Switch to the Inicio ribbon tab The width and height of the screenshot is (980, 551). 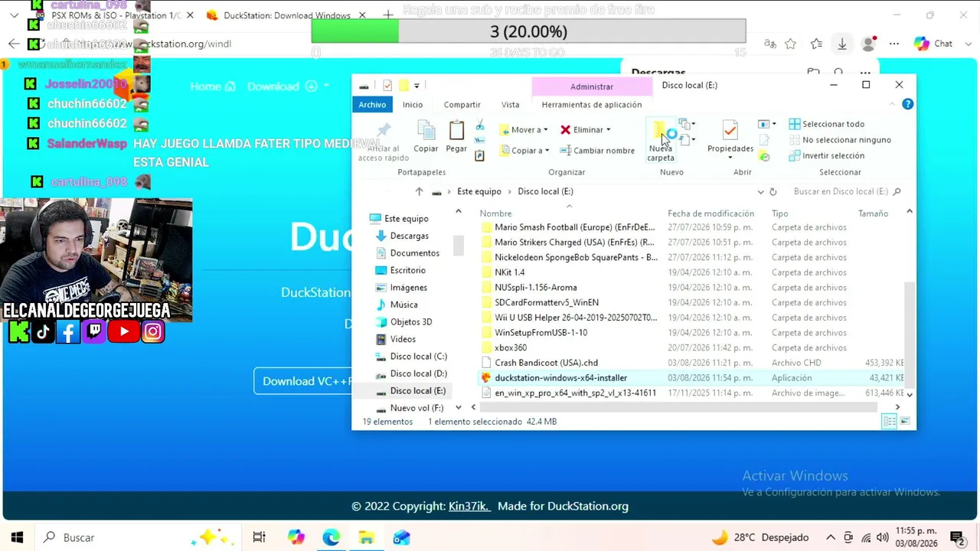click(413, 105)
